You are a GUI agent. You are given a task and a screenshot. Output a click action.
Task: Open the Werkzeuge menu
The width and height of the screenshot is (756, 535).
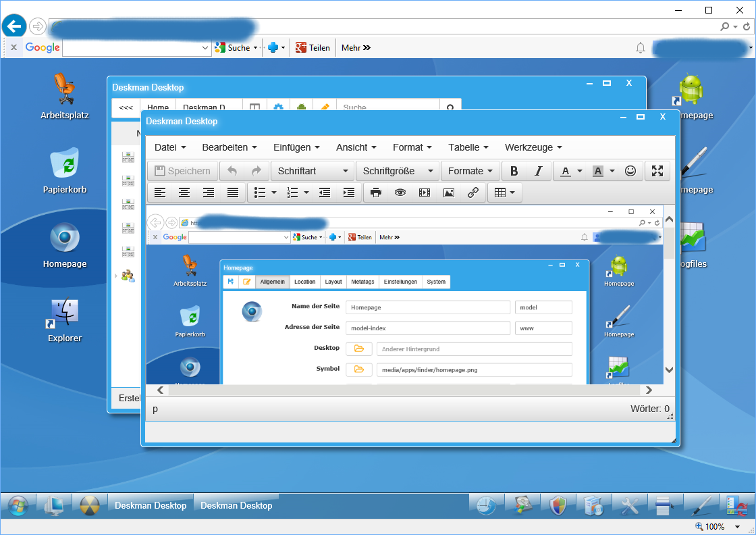click(x=533, y=148)
